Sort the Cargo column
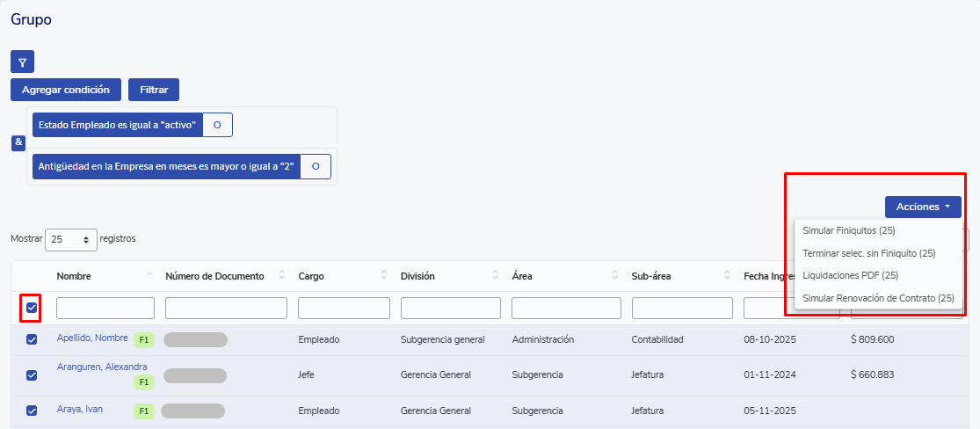The height and width of the screenshot is (429, 980). point(384,276)
